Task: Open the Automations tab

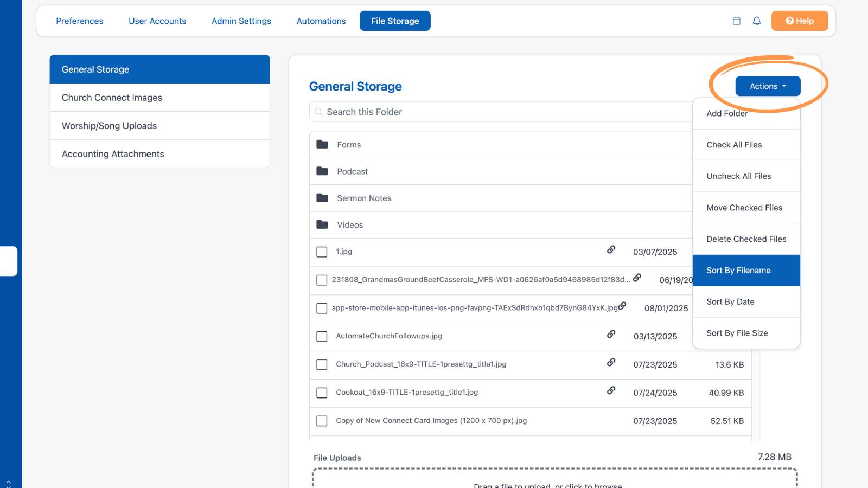Action: click(x=321, y=21)
